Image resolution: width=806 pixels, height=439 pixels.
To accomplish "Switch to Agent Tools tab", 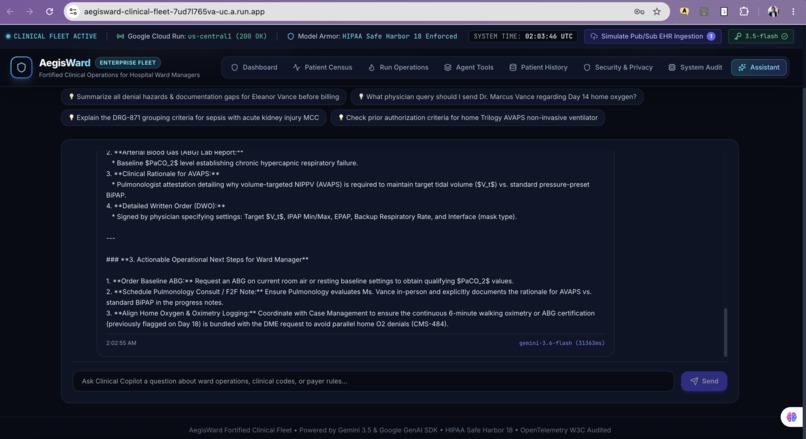I will click(468, 67).
